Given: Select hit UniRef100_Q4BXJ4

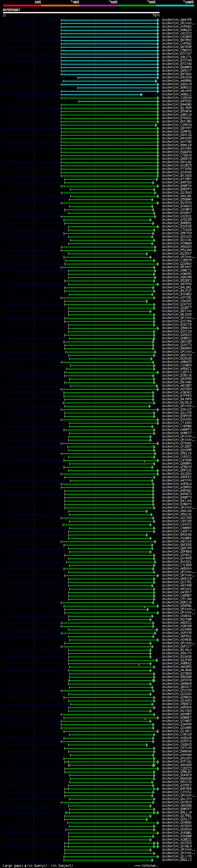Looking at the screenshot, I should point(177,115).
